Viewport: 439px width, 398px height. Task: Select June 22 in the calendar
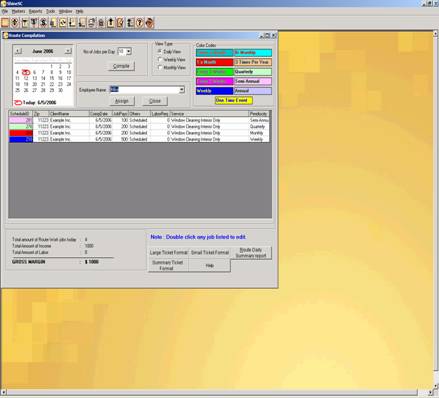point(52,84)
